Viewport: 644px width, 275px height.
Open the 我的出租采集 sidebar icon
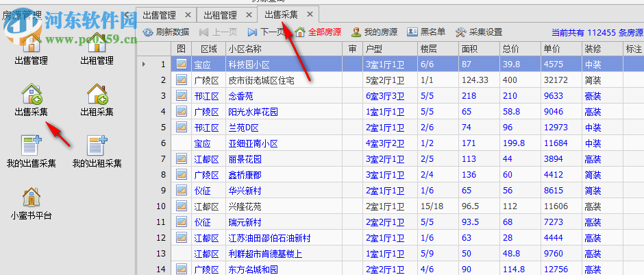(x=97, y=152)
